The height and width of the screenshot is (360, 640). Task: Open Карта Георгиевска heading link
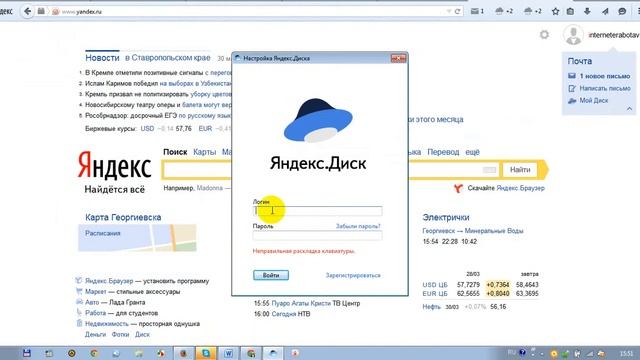click(123, 218)
